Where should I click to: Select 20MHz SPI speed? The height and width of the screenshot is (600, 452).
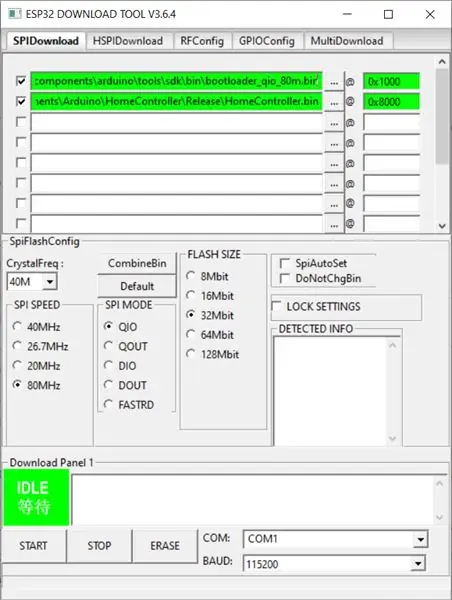point(36,366)
